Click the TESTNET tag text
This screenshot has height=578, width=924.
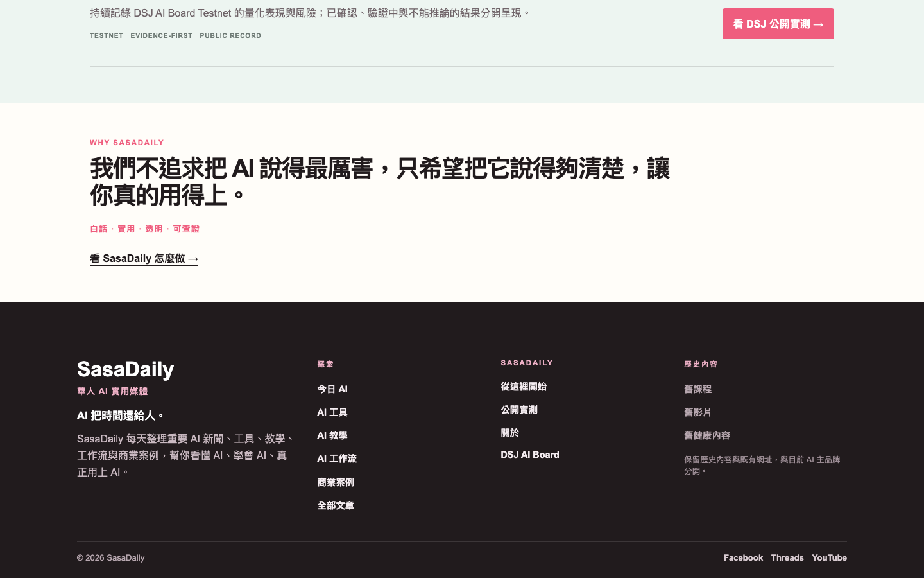coord(107,36)
